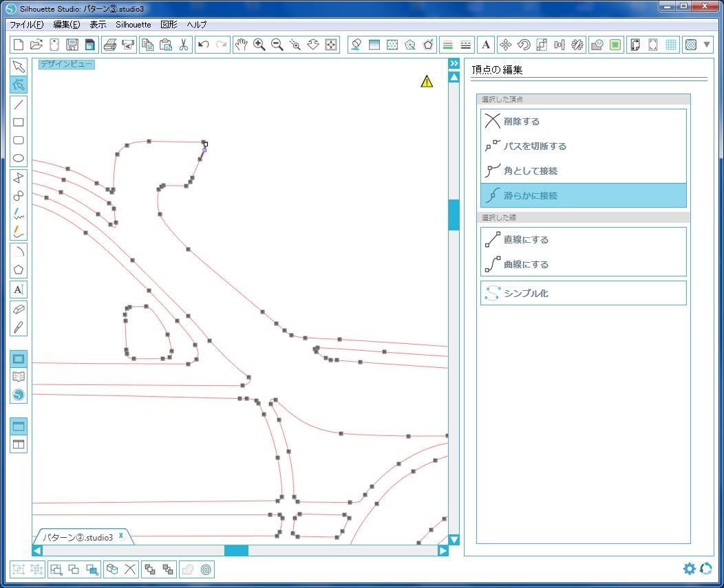724x588 pixels.
Task: Click the selected white node on path
Action: (x=206, y=144)
